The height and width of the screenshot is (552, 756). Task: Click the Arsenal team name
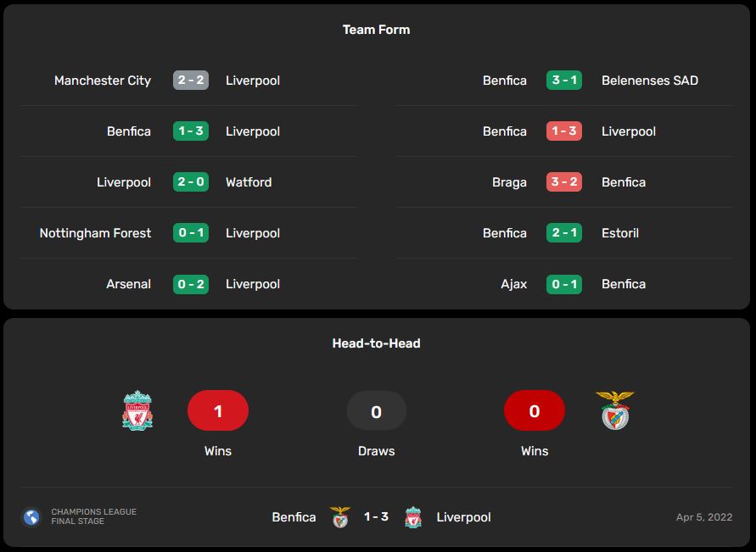129,284
